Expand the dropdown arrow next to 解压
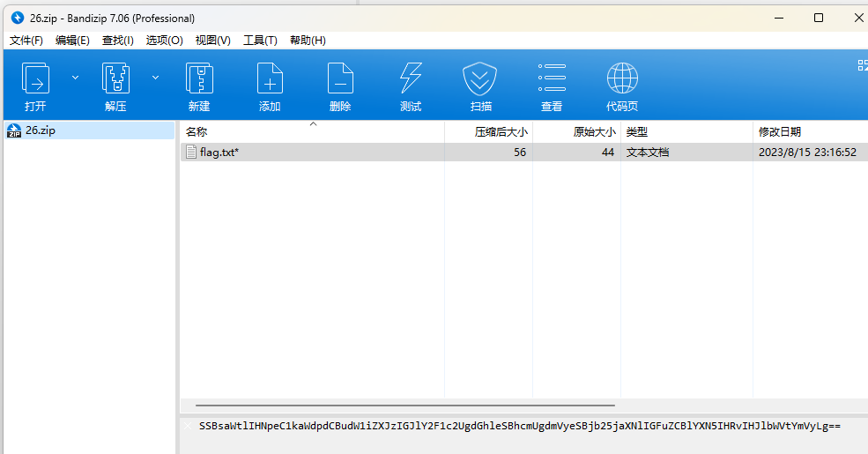The image size is (868, 454). 156,78
